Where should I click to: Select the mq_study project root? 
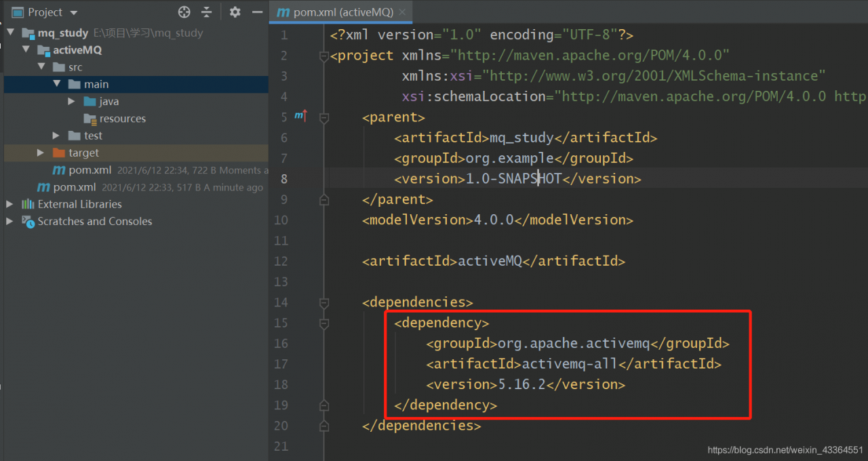63,33
